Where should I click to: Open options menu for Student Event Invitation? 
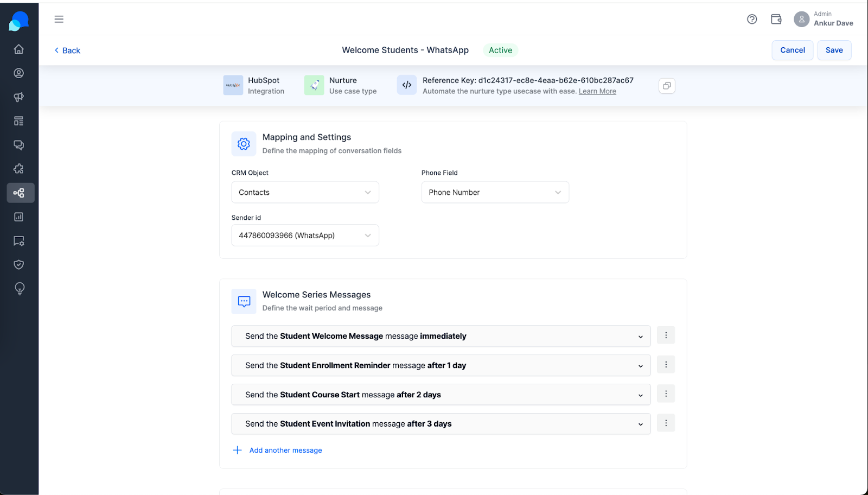pos(666,423)
